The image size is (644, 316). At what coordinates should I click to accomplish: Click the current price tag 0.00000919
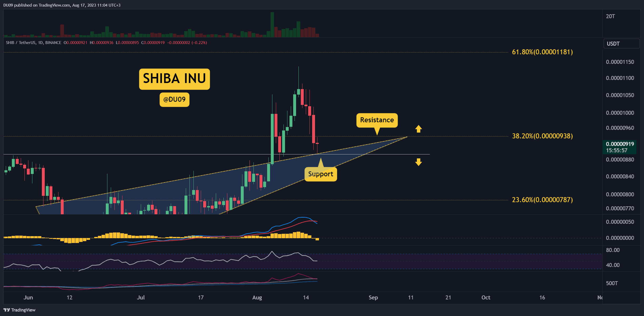click(620, 144)
